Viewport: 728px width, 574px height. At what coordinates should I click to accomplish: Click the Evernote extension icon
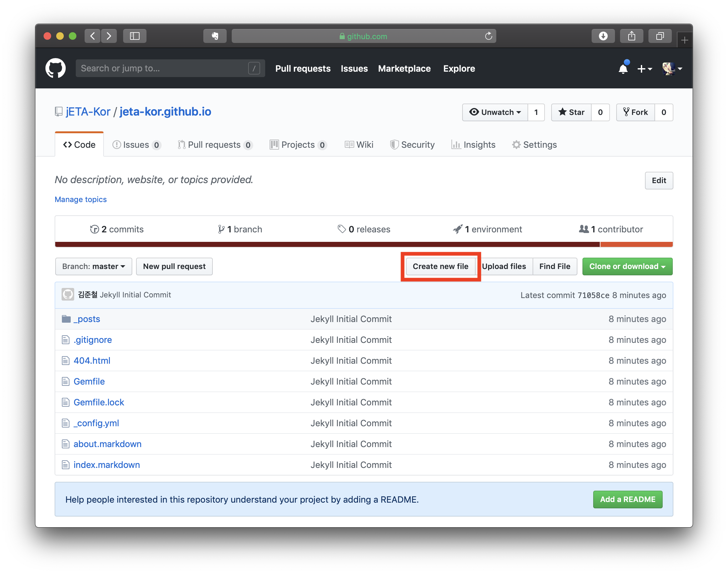215,36
